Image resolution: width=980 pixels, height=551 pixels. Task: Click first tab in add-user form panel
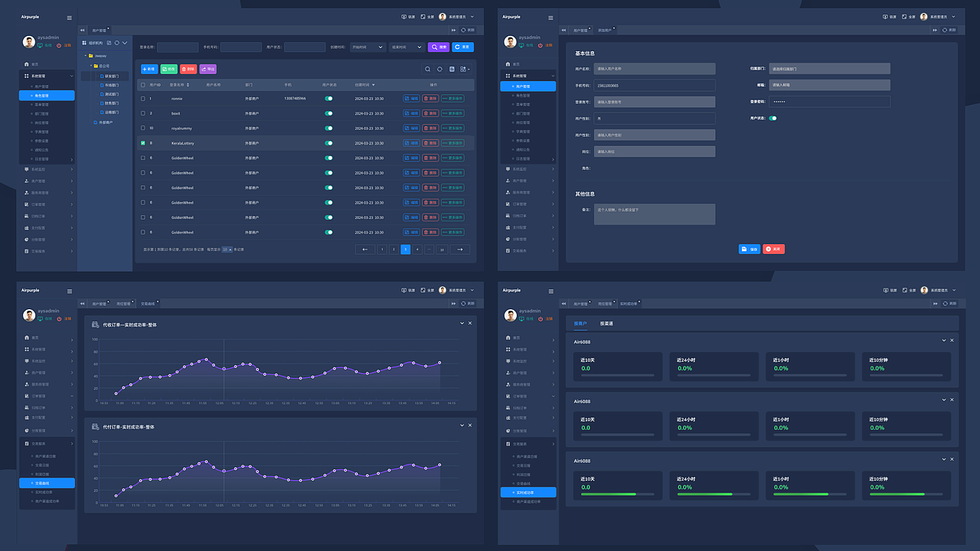pos(582,30)
